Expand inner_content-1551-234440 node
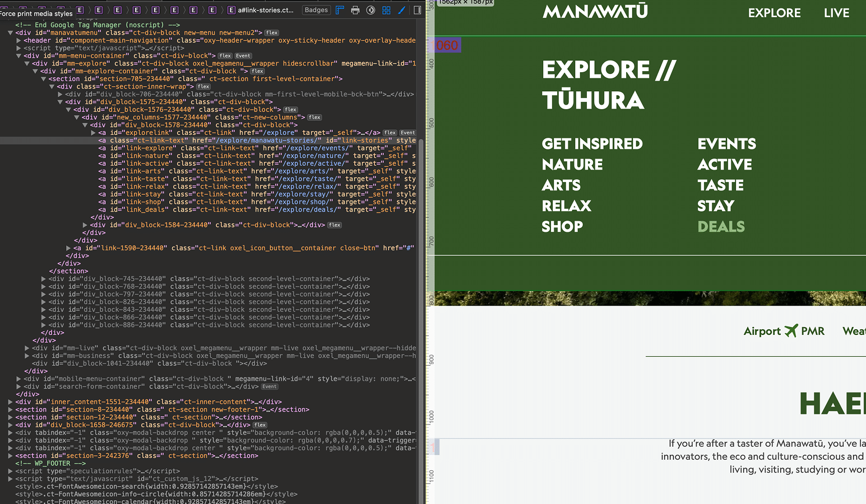The width and height of the screenshot is (866, 504). (11, 402)
